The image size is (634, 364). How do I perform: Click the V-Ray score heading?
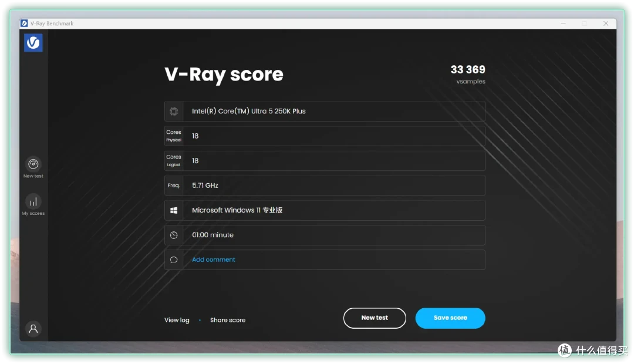pyautogui.click(x=224, y=75)
